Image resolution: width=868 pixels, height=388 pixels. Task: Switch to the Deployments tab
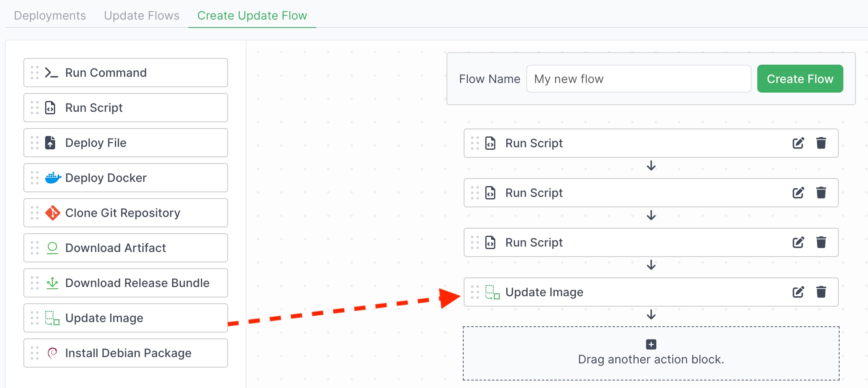pos(50,15)
